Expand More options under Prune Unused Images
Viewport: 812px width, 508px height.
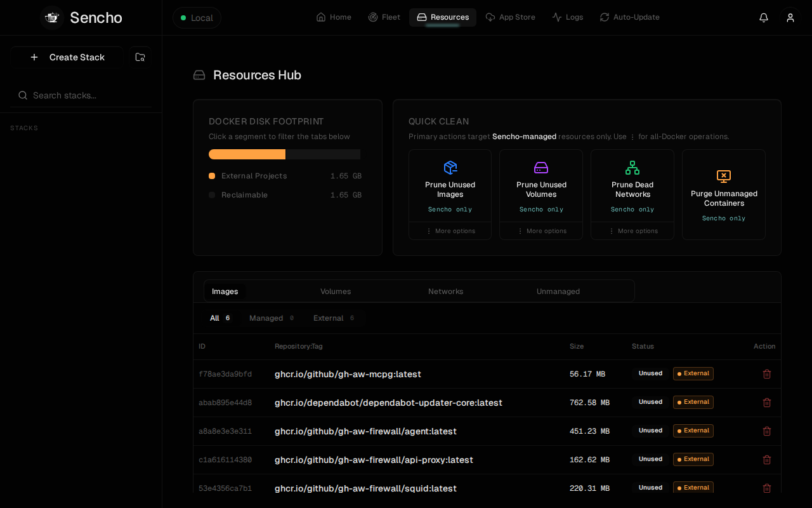coord(450,231)
